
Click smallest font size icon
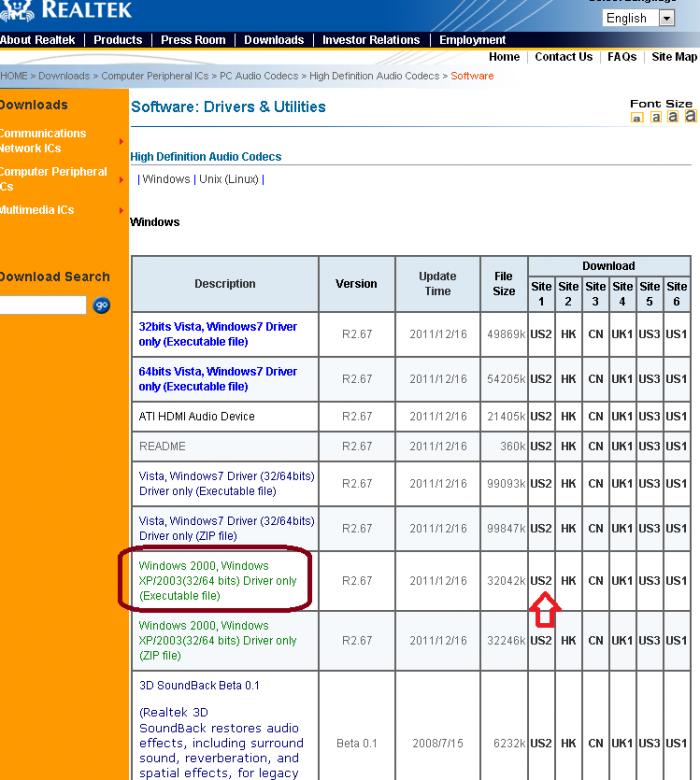tap(637, 118)
